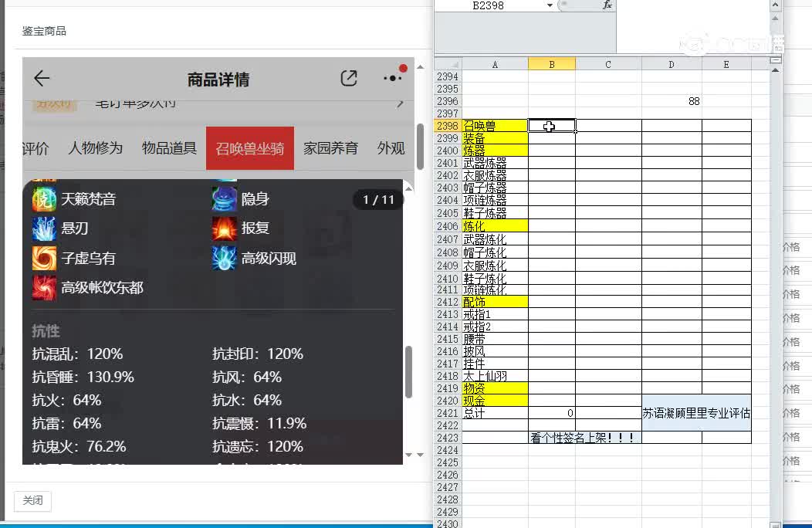812x528 pixels.
Task: Select the 太上仙羽 cell
Action: tap(495, 376)
